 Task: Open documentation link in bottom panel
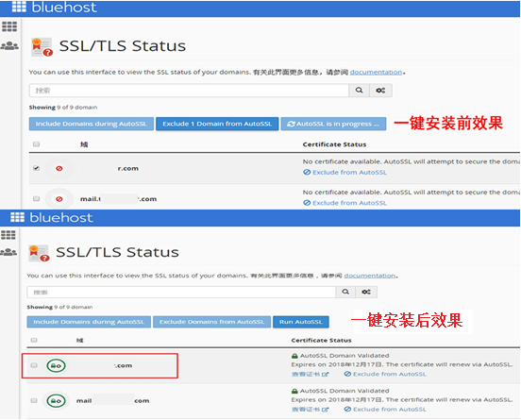[x=369, y=276]
